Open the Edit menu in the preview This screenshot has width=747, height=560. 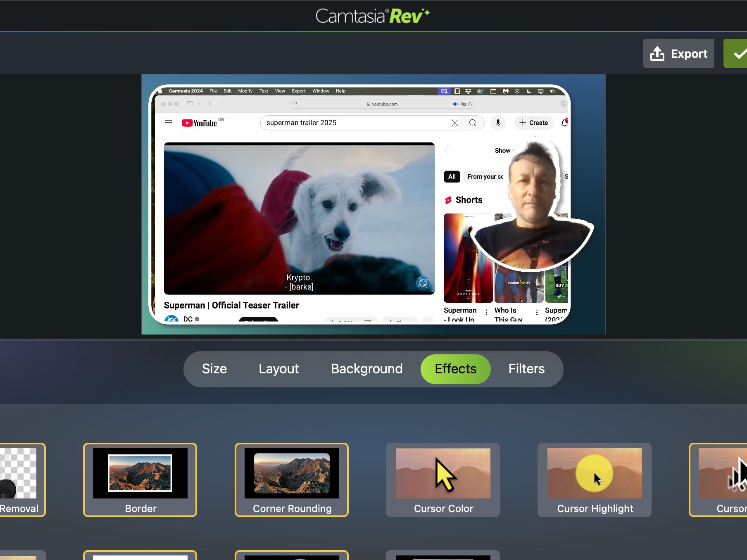[x=228, y=91]
